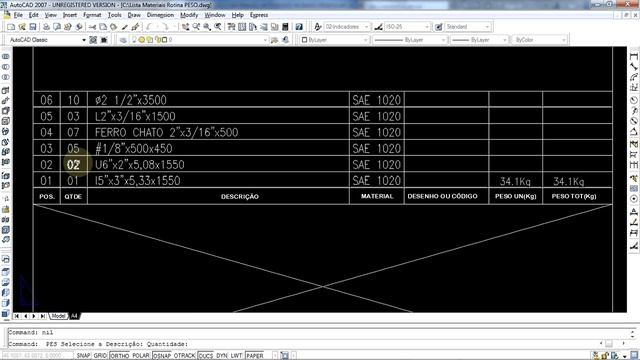Toggle OTRACK in status bar

184,356
